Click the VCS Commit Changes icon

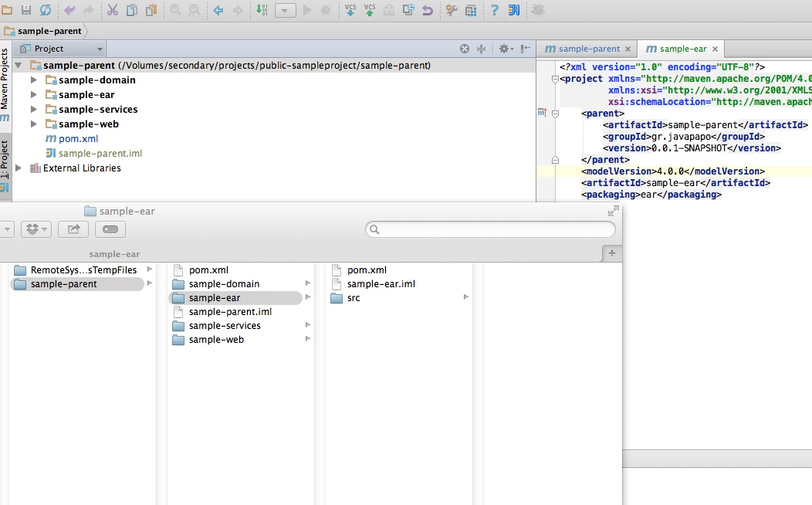(x=370, y=10)
